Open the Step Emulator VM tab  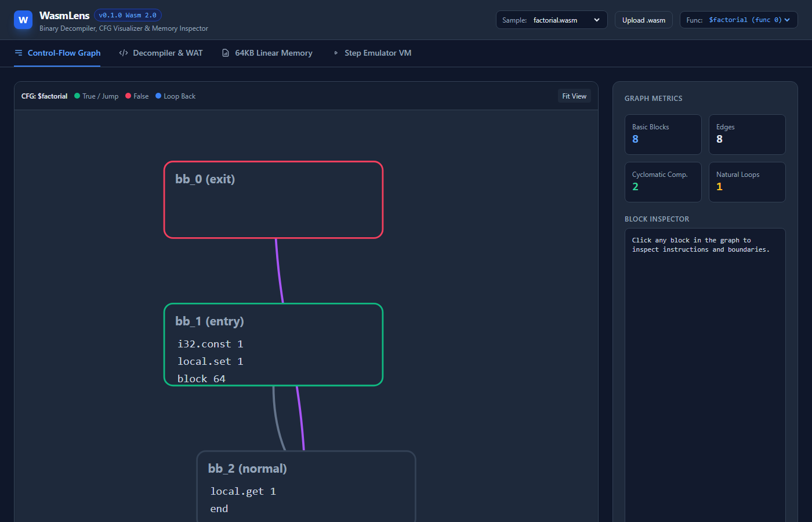point(372,53)
